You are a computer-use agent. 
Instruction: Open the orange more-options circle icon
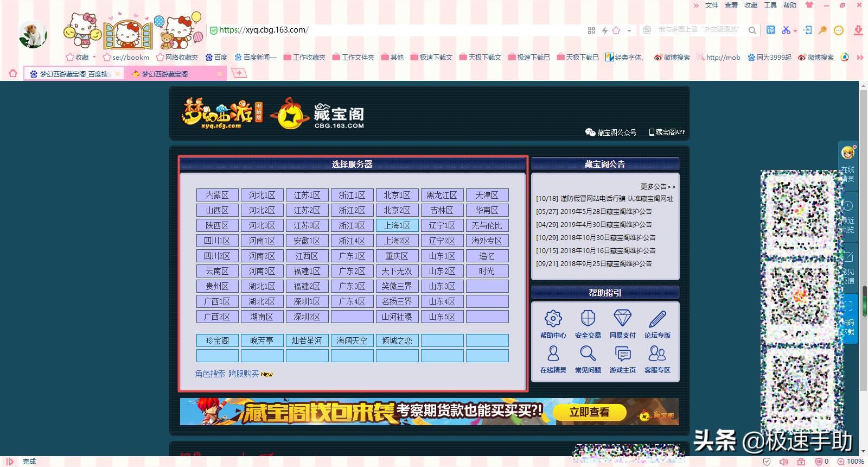click(839, 30)
